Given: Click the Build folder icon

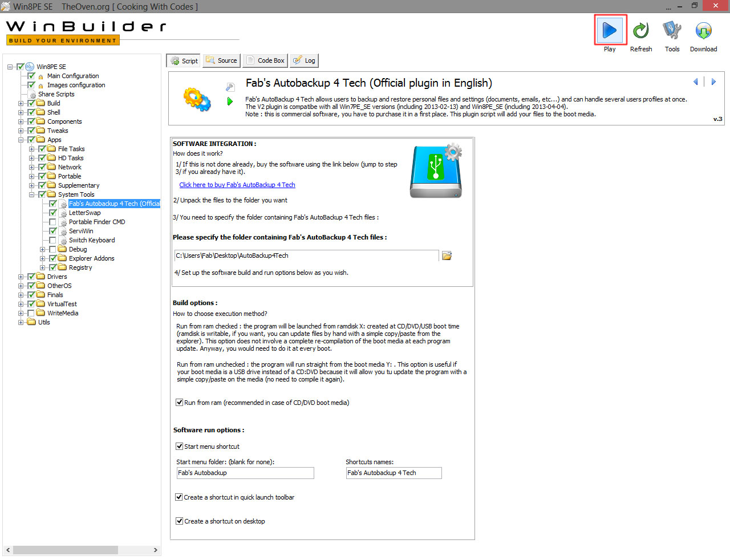Looking at the screenshot, I should pos(40,103).
